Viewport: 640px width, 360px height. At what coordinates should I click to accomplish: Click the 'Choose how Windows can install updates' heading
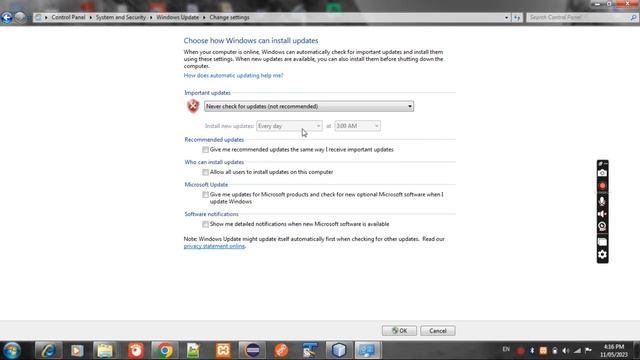(251, 40)
